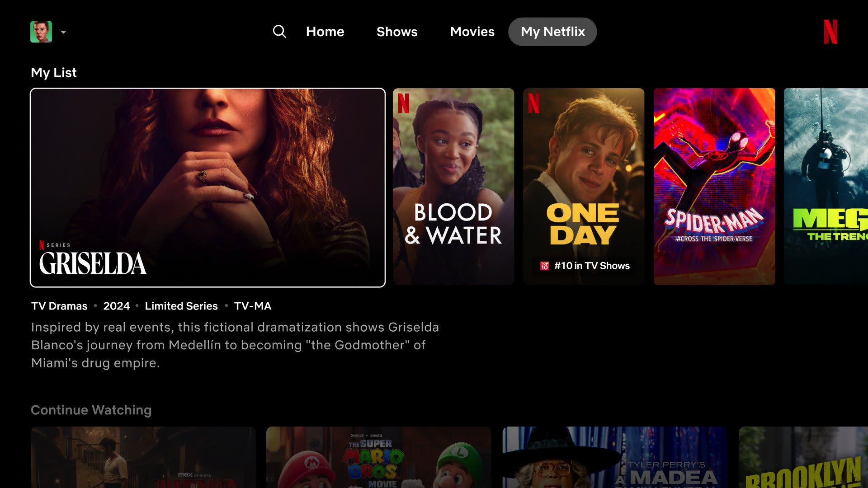Image resolution: width=868 pixels, height=488 pixels.
Task: Choose the One Day poster
Action: [x=584, y=187]
